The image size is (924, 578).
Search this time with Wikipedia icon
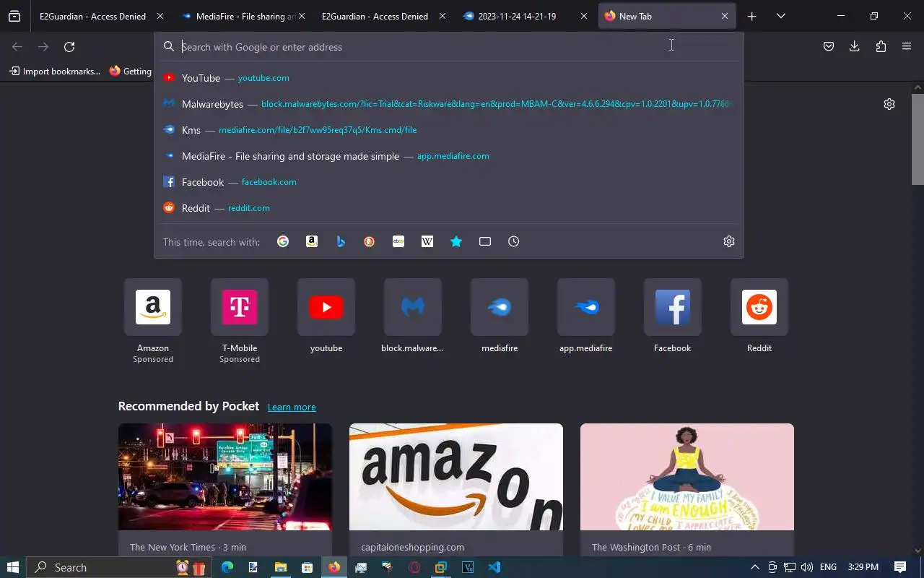pos(427,241)
